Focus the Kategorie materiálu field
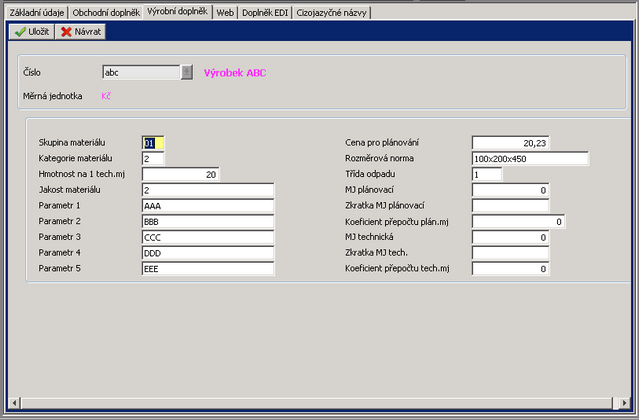This screenshot has height=420, width=639. 153,158
